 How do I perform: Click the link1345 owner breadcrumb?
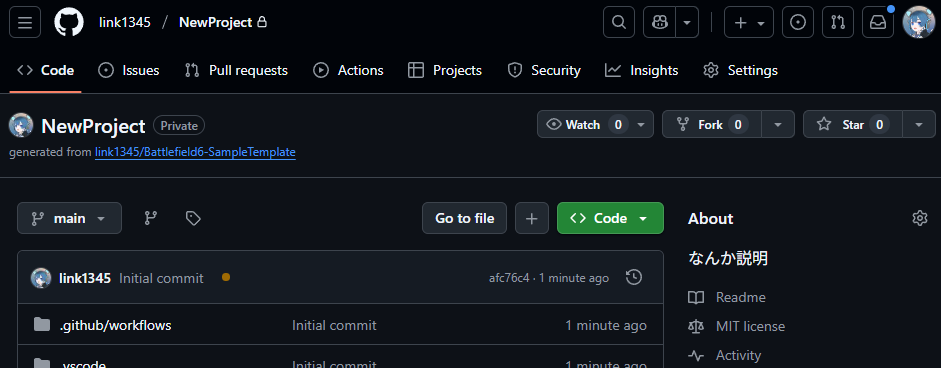(x=125, y=22)
